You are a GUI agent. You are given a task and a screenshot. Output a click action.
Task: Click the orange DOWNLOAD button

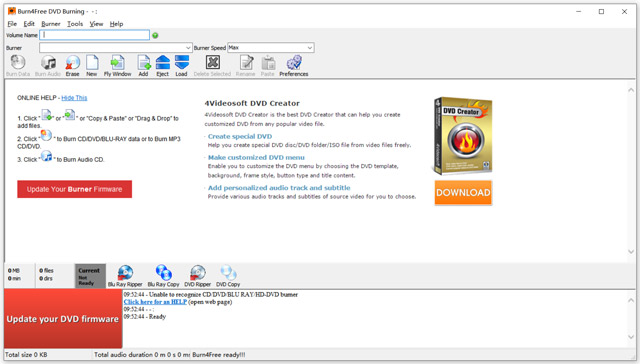coord(463,193)
